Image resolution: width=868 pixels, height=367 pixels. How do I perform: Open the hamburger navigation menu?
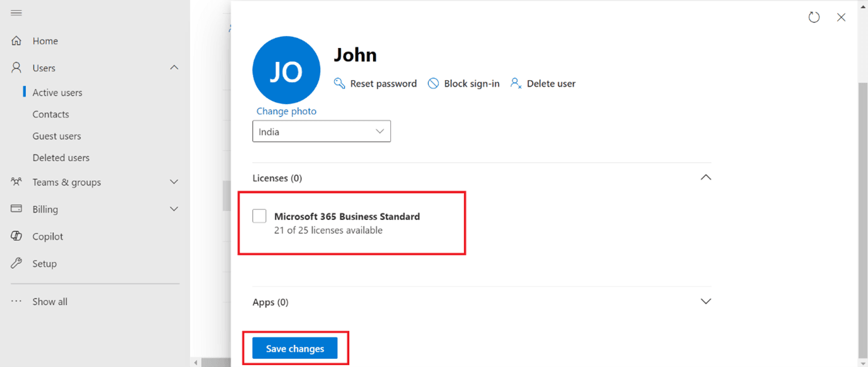coord(17,12)
